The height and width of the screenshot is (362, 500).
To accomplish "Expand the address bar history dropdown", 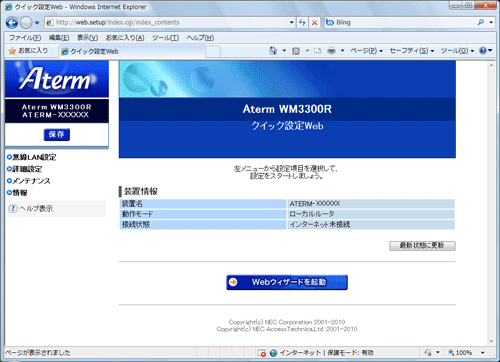I will point(292,23).
